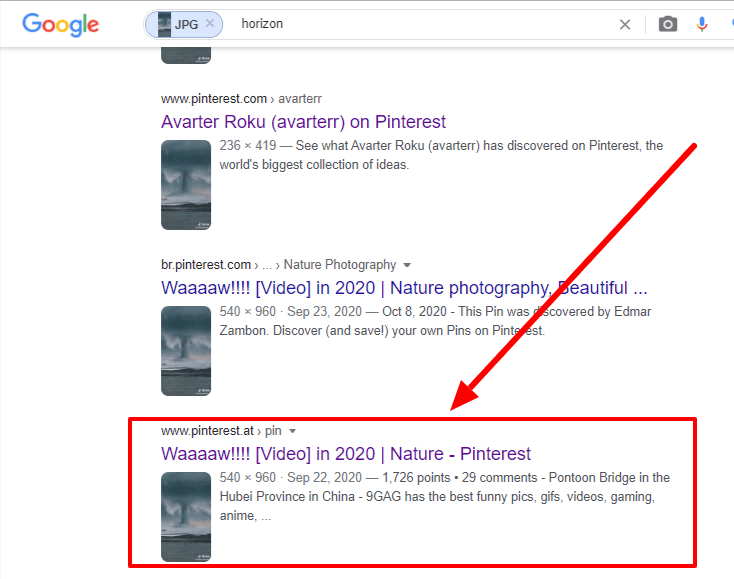Select the JPG image thumbnail chip
The height and width of the screenshot is (579, 734).
tap(183, 24)
